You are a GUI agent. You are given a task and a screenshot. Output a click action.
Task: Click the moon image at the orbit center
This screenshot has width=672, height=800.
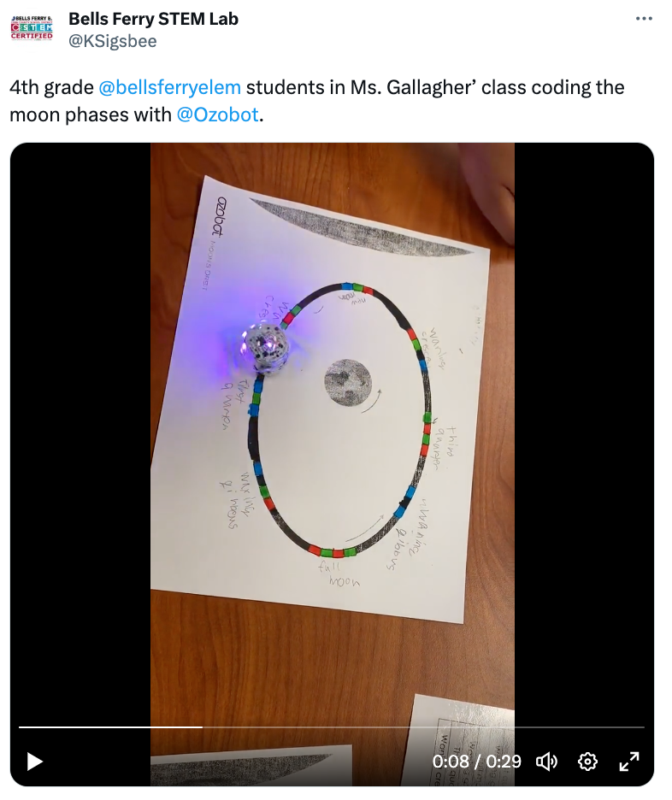(348, 383)
